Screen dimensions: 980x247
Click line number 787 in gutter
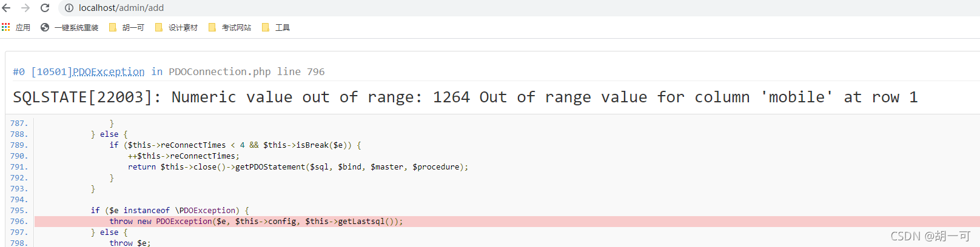click(18, 123)
